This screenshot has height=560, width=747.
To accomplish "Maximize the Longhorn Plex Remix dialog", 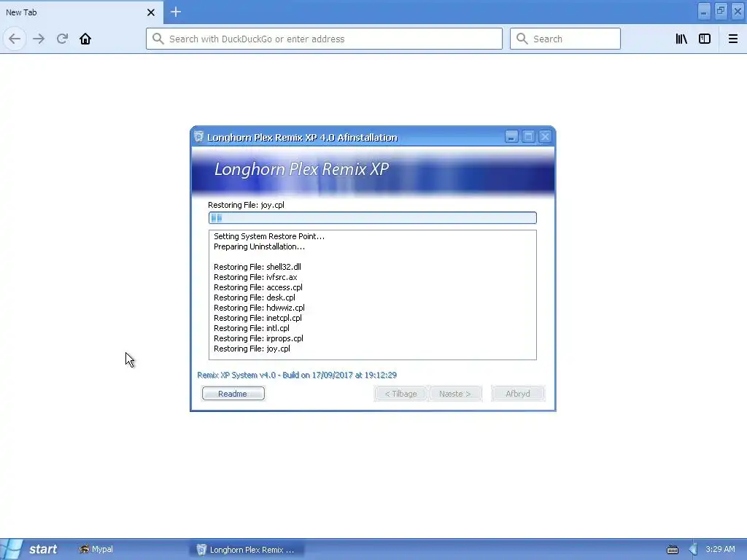I will point(528,137).
